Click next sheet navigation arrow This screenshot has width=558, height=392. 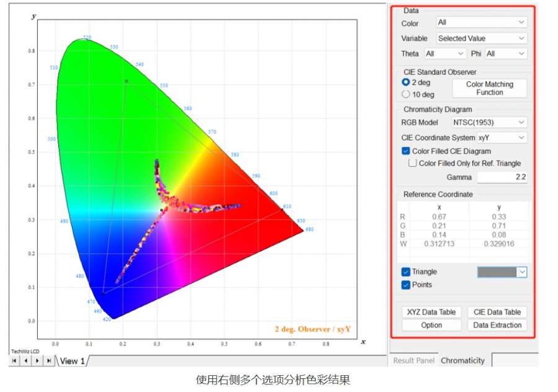(x=37, y=360)
